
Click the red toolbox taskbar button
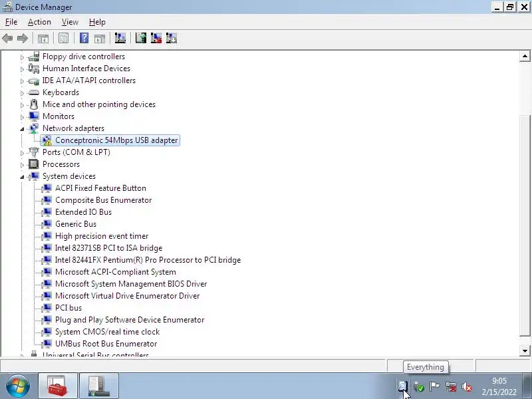click(x=58, y=386)
